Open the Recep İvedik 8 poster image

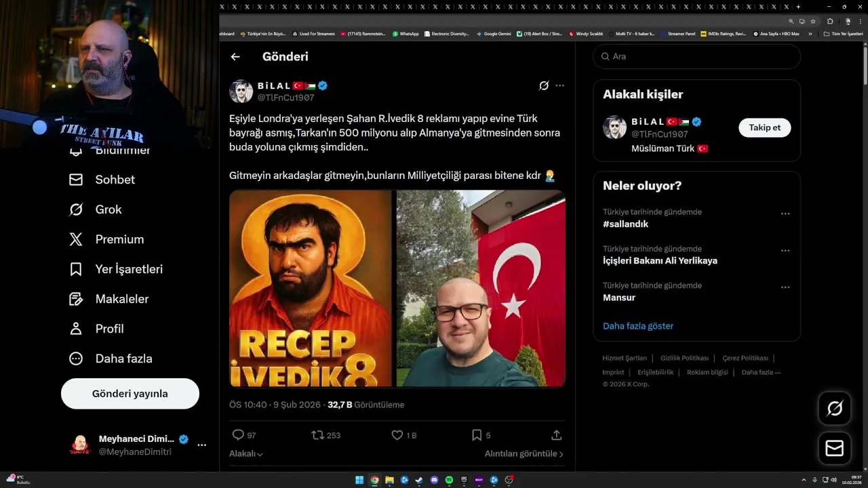click(x=311, y=288)
